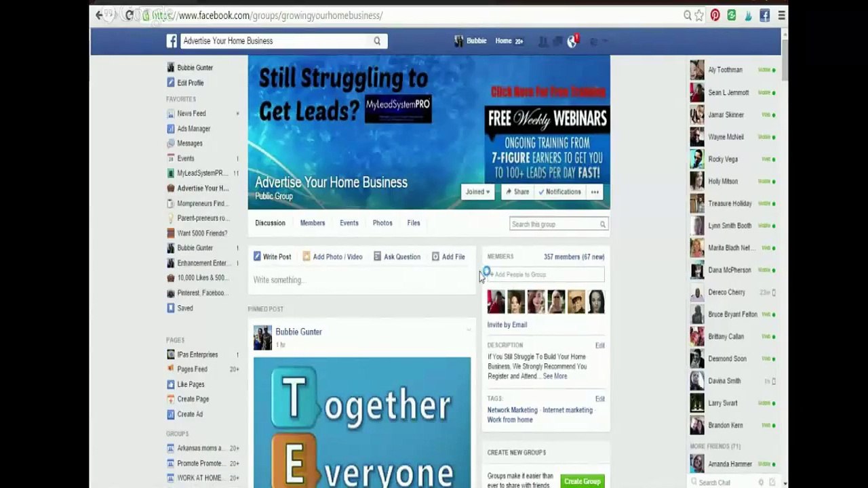Open the Joined dropdown button
The height and width of the screenshot is (488, 868).
click(x=477, y=192)
